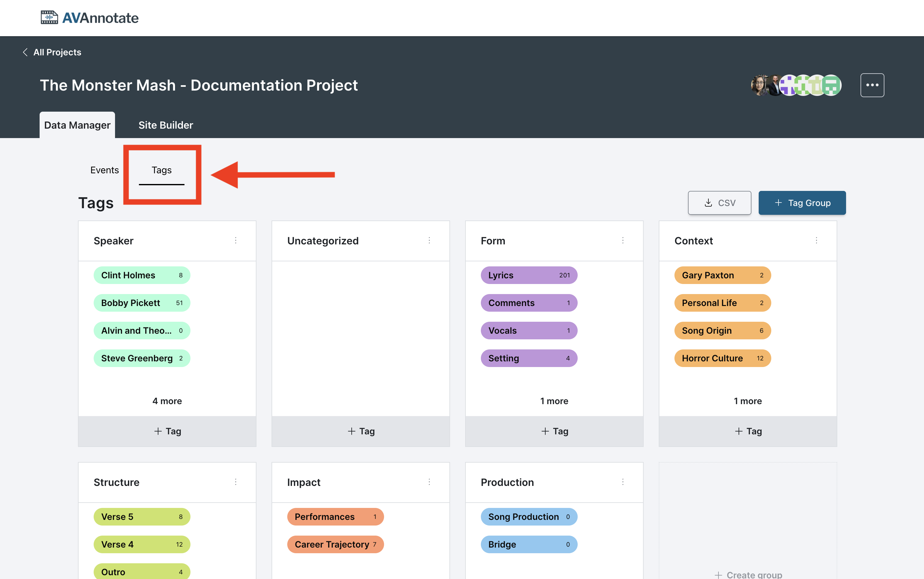The image size is (924, 579).
Task: Open the Production group kebab menu
Action: point(623,482)
